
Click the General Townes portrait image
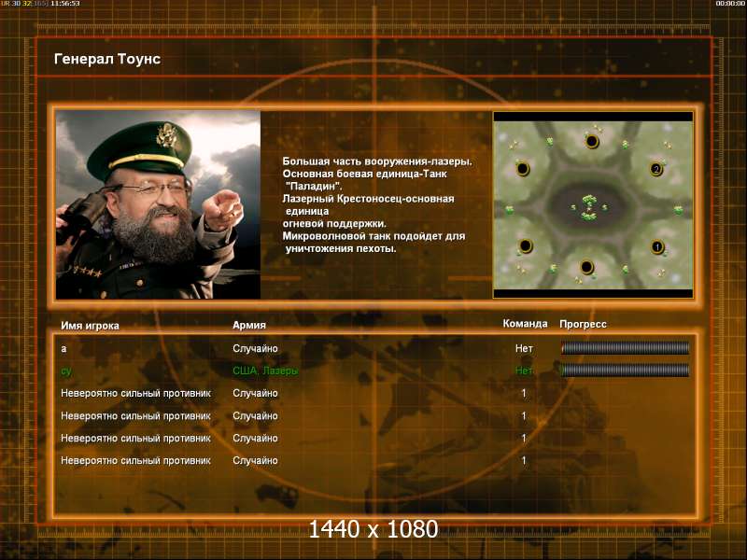point(158,204)
